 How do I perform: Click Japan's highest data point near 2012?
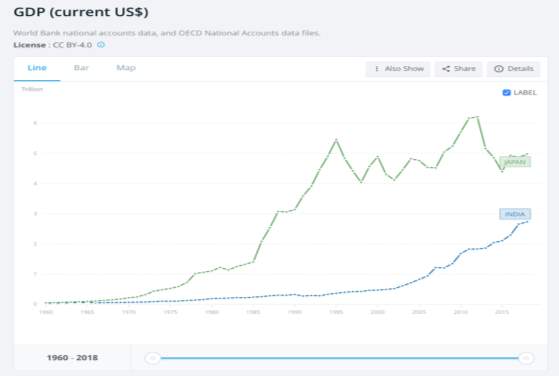[x=477, y=117]
